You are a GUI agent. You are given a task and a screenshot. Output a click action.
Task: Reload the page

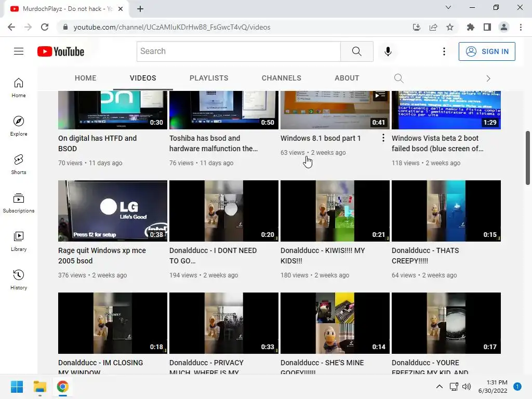pos(45,27)
